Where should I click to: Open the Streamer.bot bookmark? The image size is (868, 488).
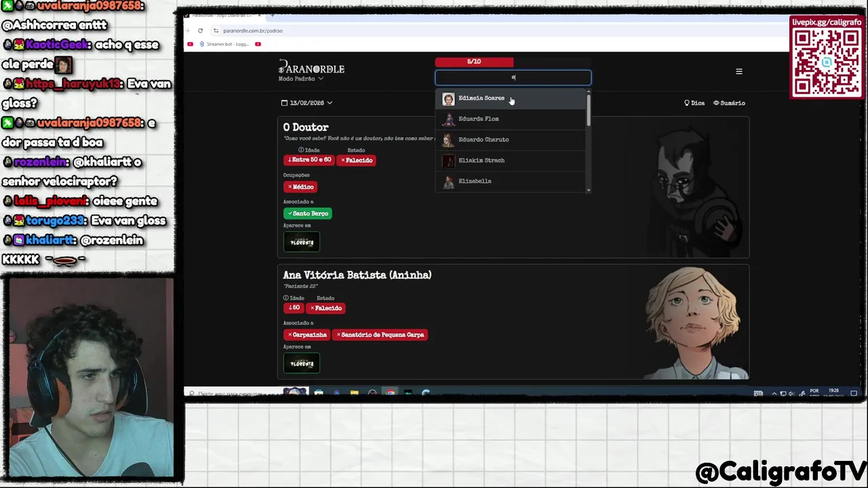[224, 44]
